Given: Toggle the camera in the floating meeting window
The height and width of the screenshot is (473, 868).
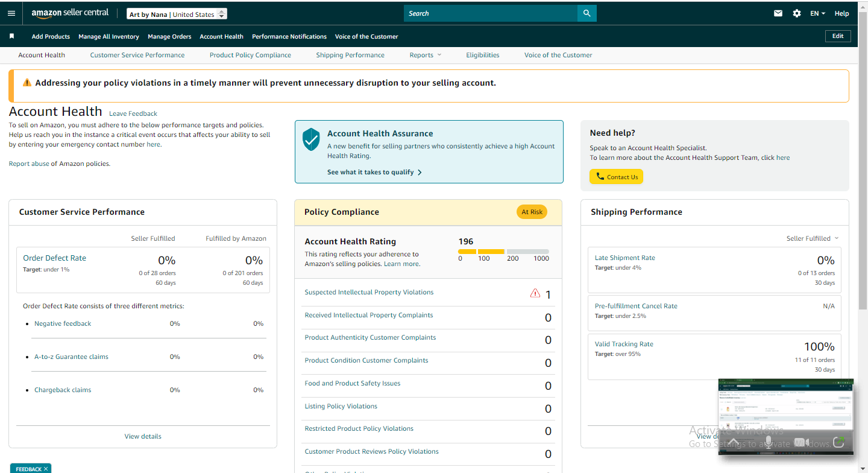Looking at the screenshot, I should 802,442.
